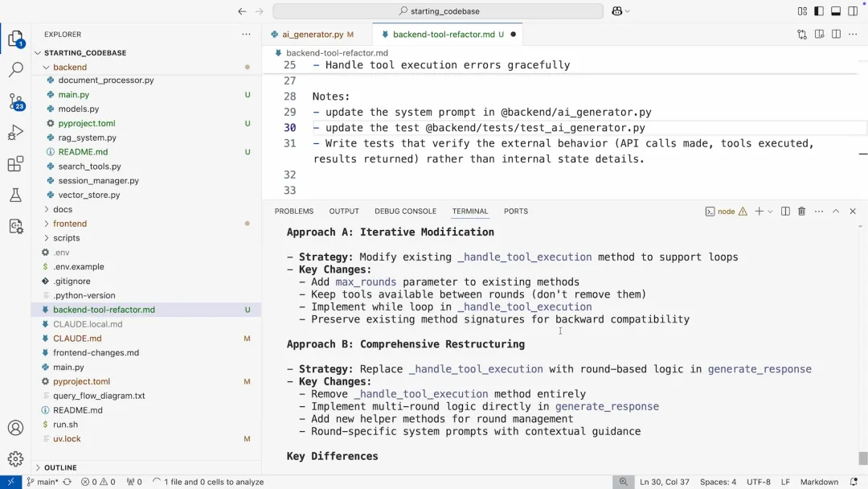Screen dimensions: 868x489
Task: Kill terminal with the trash icon
Action: click(801, 212)
